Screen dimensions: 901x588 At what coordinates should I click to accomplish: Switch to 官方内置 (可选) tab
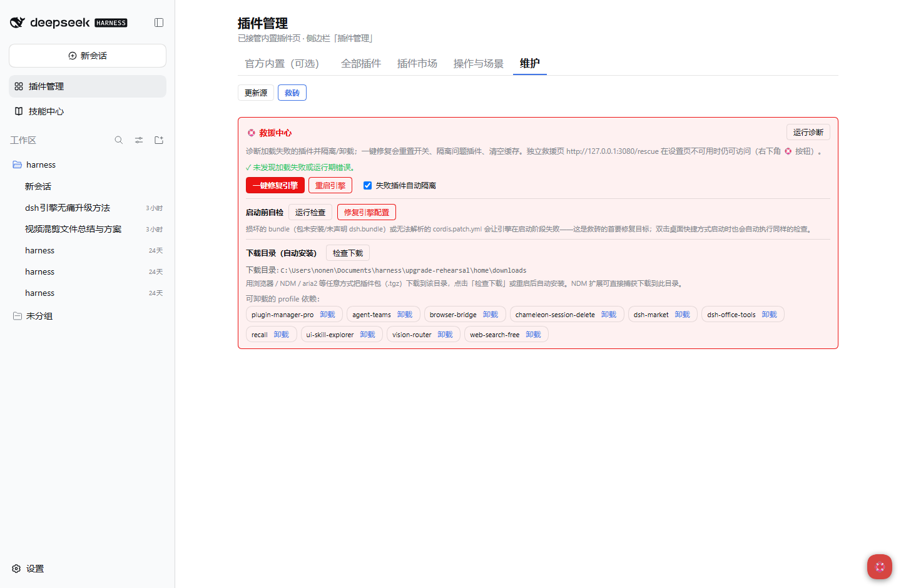click(282, 63)
